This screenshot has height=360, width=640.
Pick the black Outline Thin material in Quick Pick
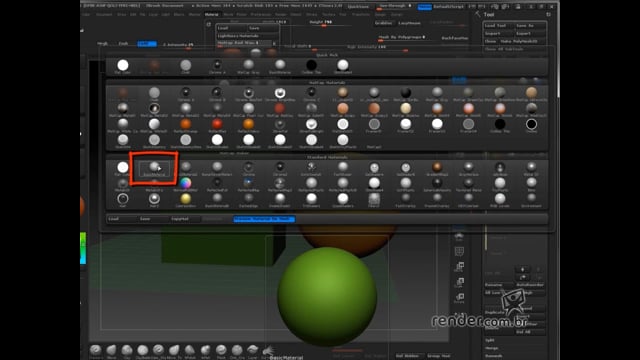[311, 66]
